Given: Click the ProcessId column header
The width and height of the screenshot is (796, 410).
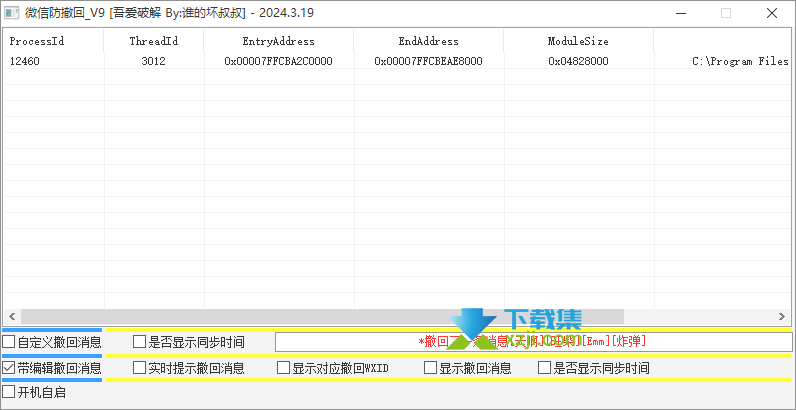Looking at the screenshot, I should [x=53, y=41].
